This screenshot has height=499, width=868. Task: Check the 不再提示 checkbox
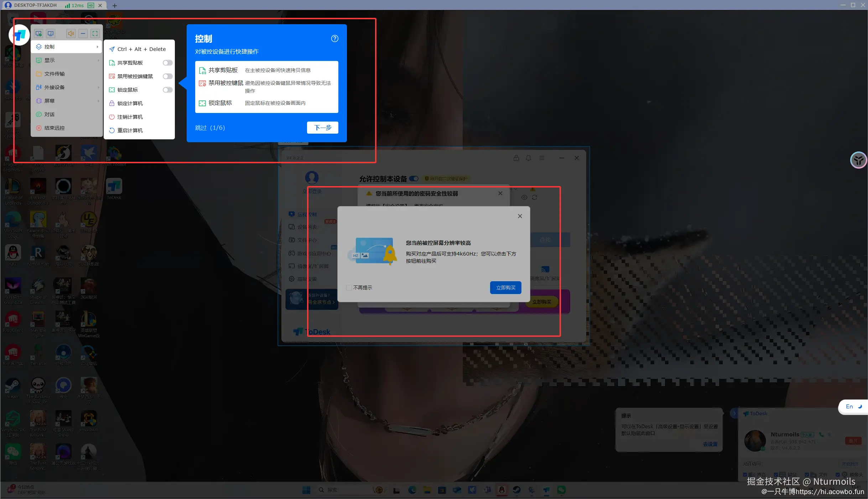[x=349, y=288]
